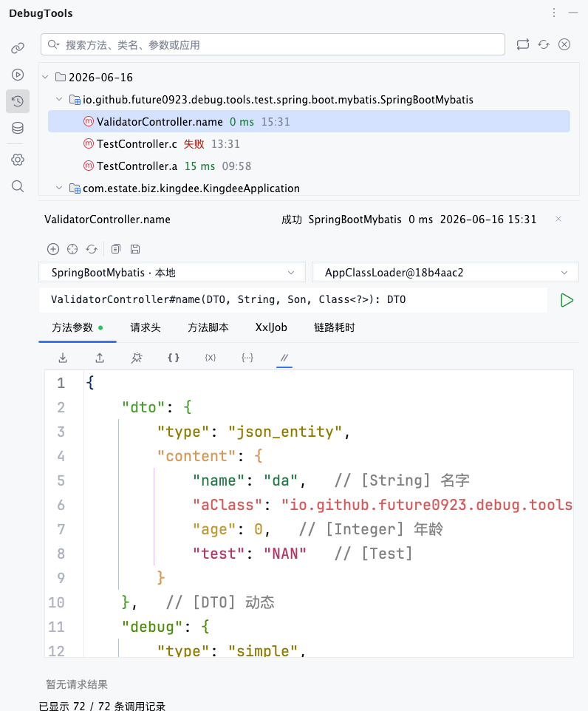Viewport: 588px width, 711px height.
Task: Switch to the 请求头 tab
Action: click(x=146, y=327)
